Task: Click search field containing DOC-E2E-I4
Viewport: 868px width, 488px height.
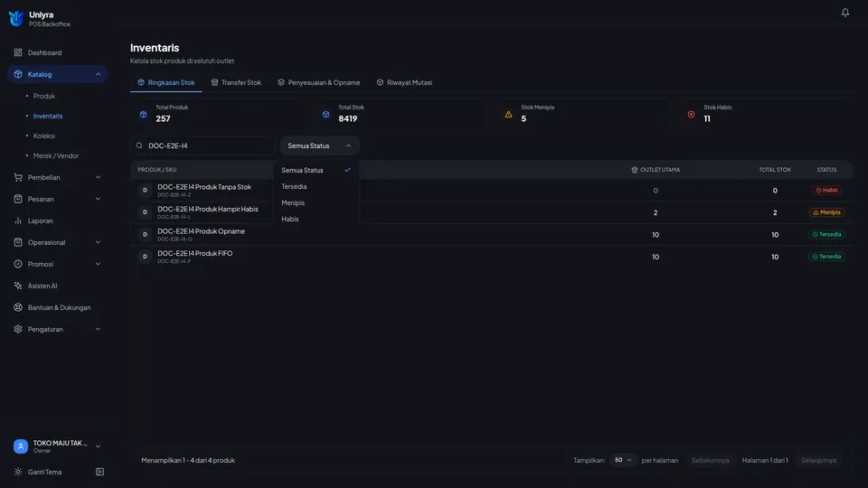Action: pos(203,145)
